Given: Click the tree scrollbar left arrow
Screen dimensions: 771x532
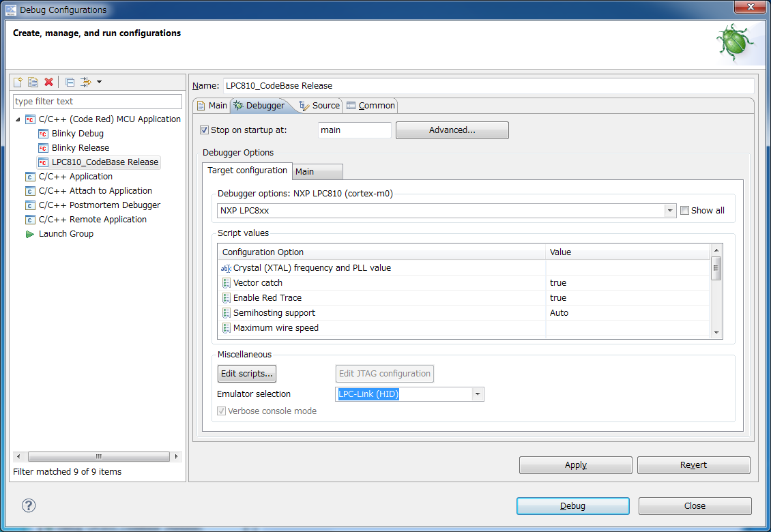Looking at the screenshot, I should [x=18, y=456].
